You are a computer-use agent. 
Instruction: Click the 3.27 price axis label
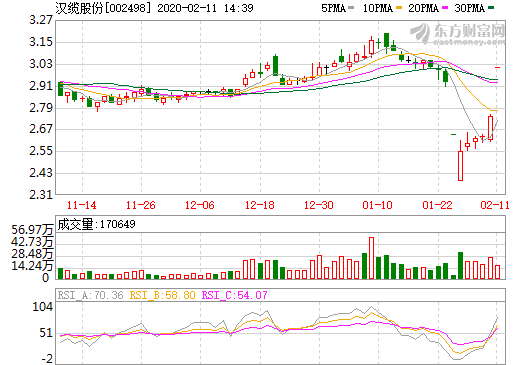[x=41, y=20]
